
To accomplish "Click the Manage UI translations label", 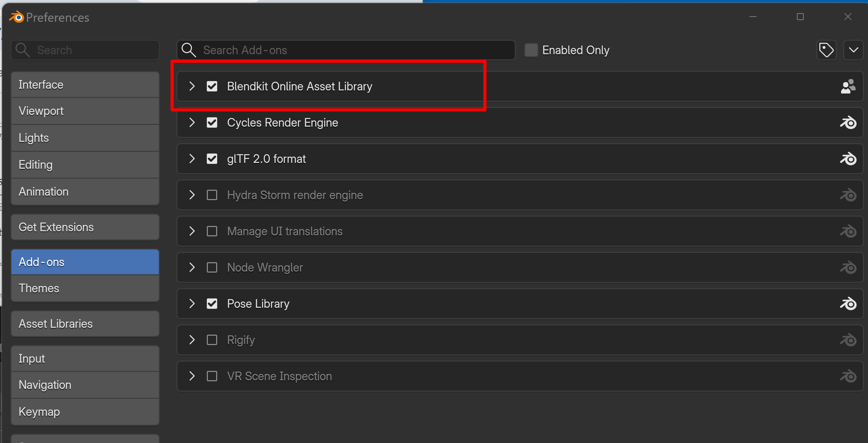I will (x=284, y=232).
